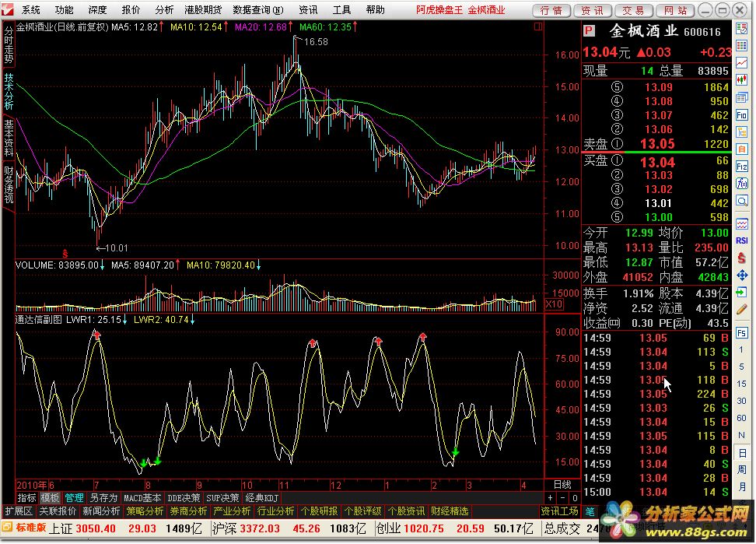
Task: Click the 网站 button in title bar
Action: (x=674, y=11)
